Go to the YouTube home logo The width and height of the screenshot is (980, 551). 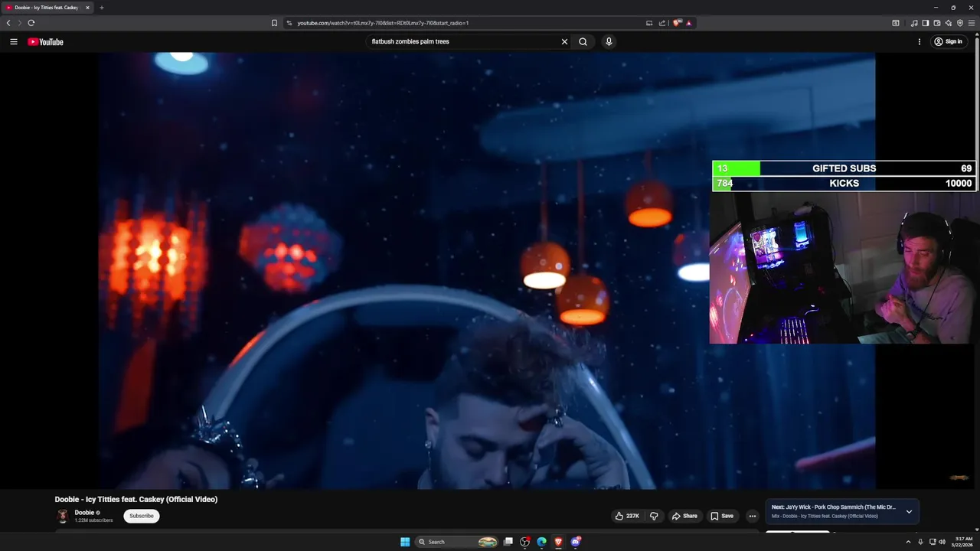[45, 42]
